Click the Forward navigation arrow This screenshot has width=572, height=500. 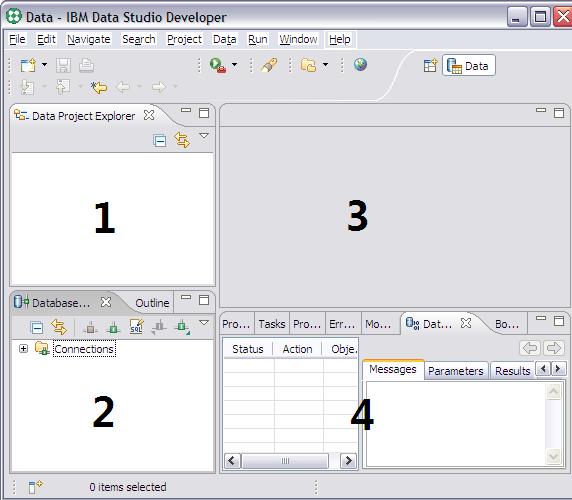tap(158, 87)
